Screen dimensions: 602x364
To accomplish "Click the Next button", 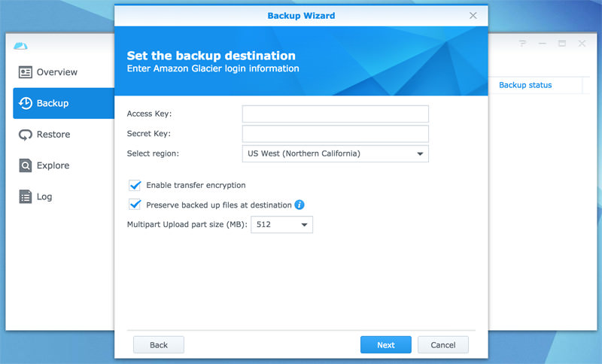I will click(x=386, y=344).
